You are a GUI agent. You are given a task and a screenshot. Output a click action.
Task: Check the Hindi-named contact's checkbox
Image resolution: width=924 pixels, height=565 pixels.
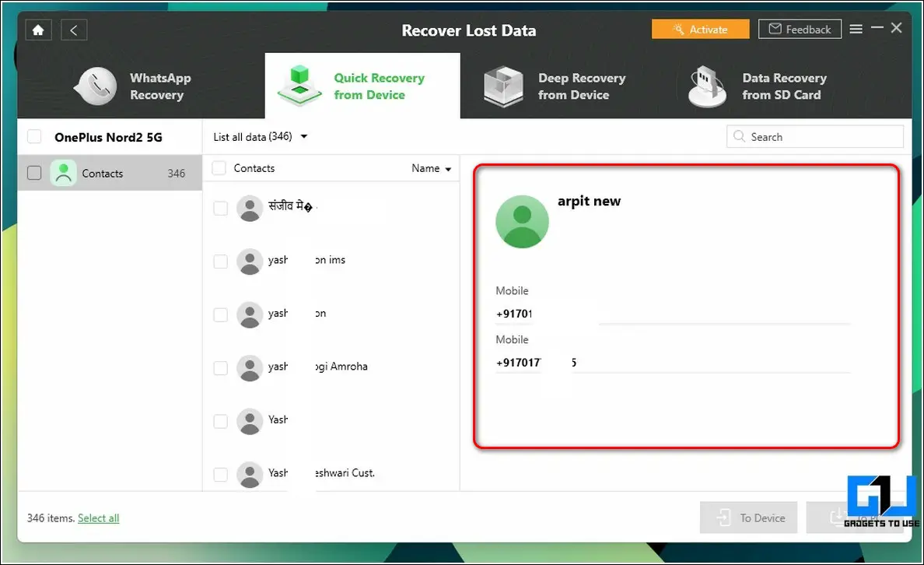[220, 209]
